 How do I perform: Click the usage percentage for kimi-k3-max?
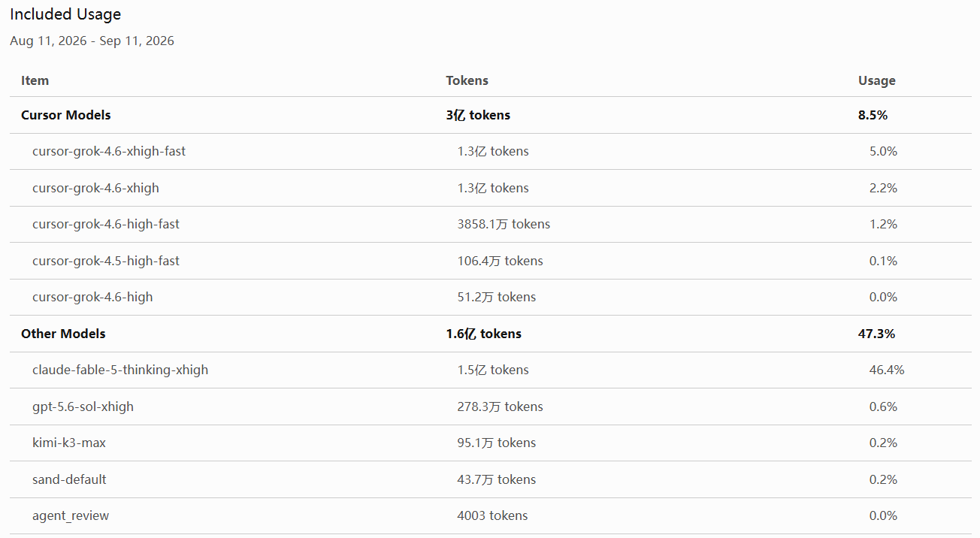click(883, 443)
